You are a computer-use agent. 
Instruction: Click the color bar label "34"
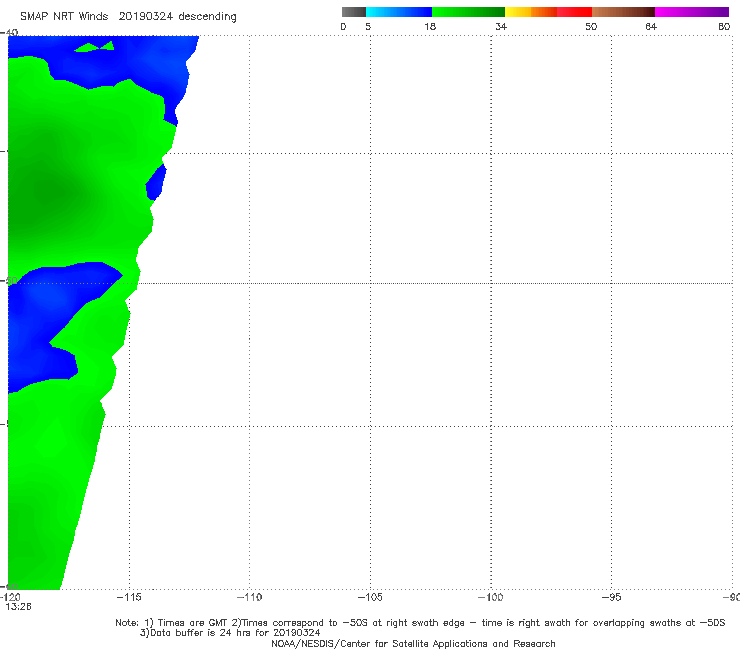(x=501, y=26)
